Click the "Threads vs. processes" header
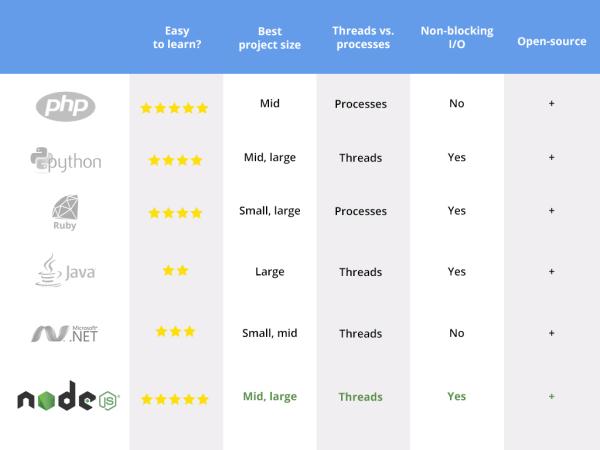The width and height of the screenshot is (600, 450). tap(361, 38)
